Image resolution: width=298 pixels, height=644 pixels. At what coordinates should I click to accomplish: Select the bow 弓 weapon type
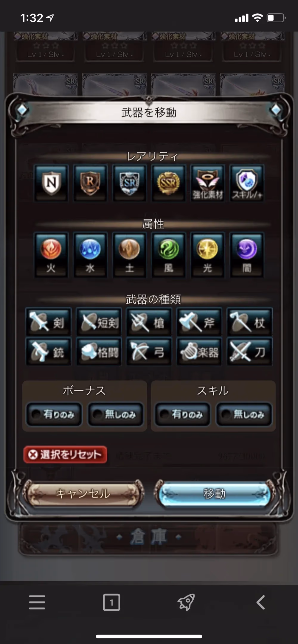(x=149, y=351)
